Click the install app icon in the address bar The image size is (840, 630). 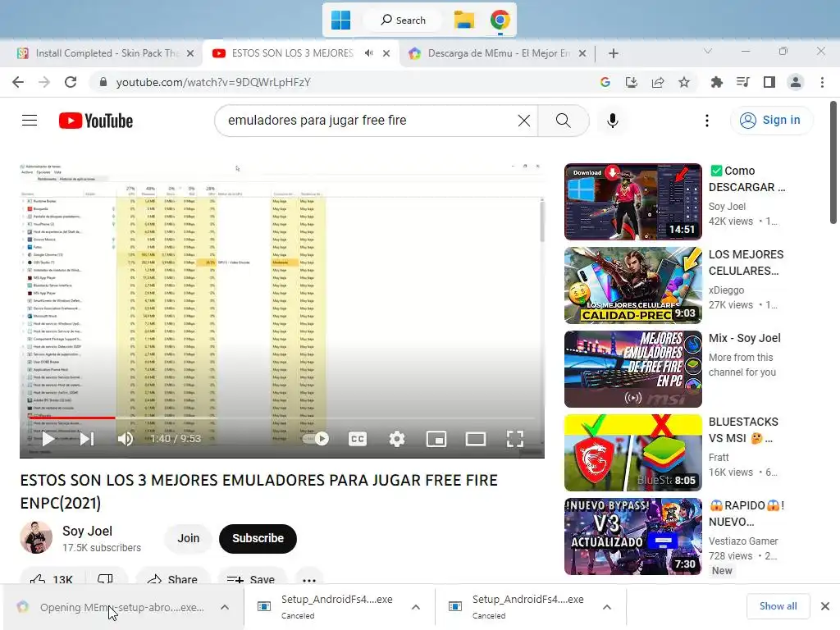point(632,82)
